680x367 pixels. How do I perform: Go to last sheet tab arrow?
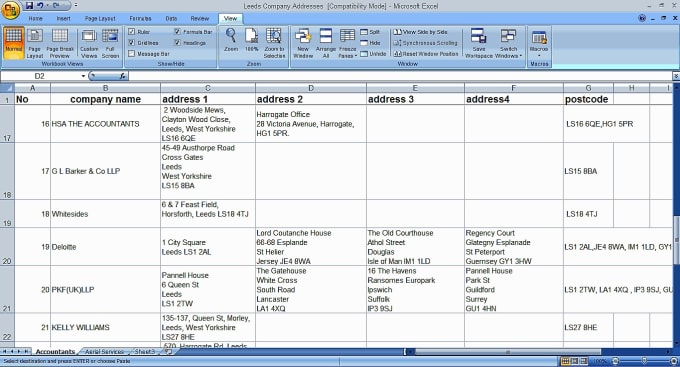[26, 351]
